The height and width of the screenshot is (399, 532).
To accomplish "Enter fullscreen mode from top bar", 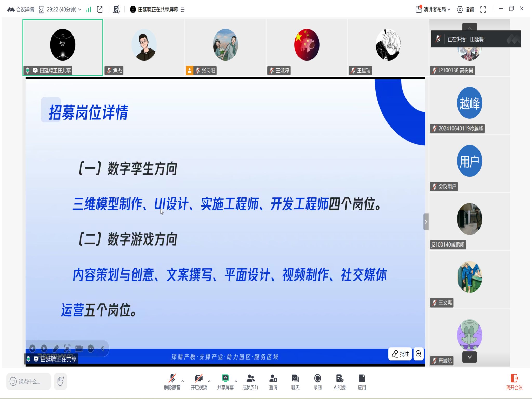I will (x=483, y=10).
